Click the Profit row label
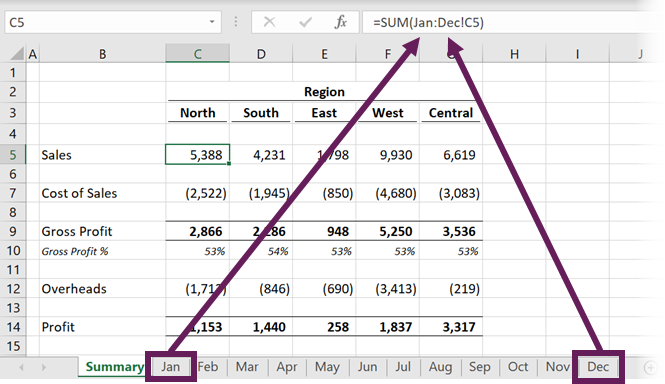665x384 pixels. point(58,327)
